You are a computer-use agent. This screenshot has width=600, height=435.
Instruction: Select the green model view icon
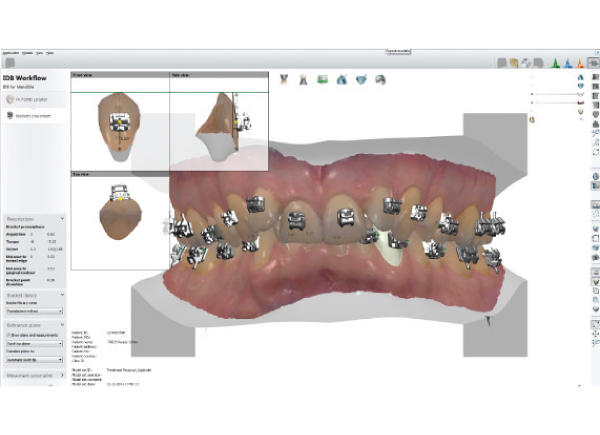point(323,80)
